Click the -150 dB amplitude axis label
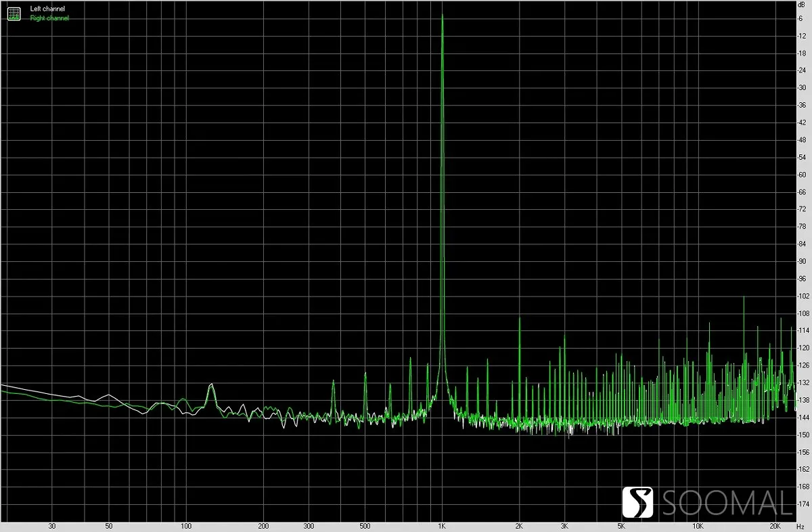This screenshot has width=812, height=532. [803, 435]
